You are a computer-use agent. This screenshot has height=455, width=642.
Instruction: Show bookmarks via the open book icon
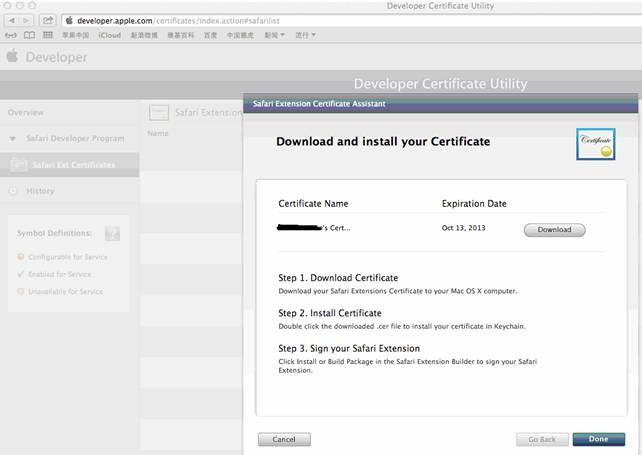tap(29, 35)
